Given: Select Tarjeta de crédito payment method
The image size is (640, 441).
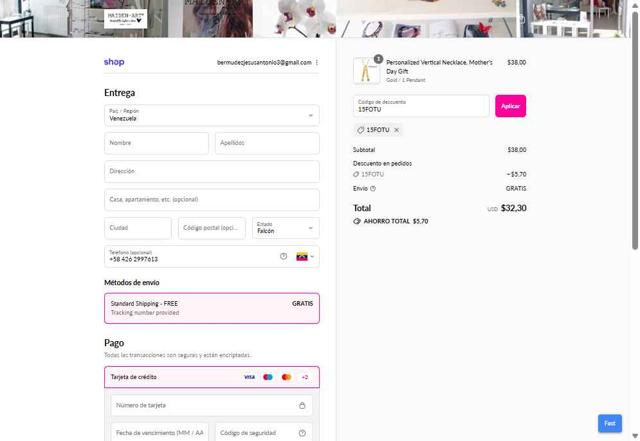Looking at the screenshot, I should [x=212, y=377].
